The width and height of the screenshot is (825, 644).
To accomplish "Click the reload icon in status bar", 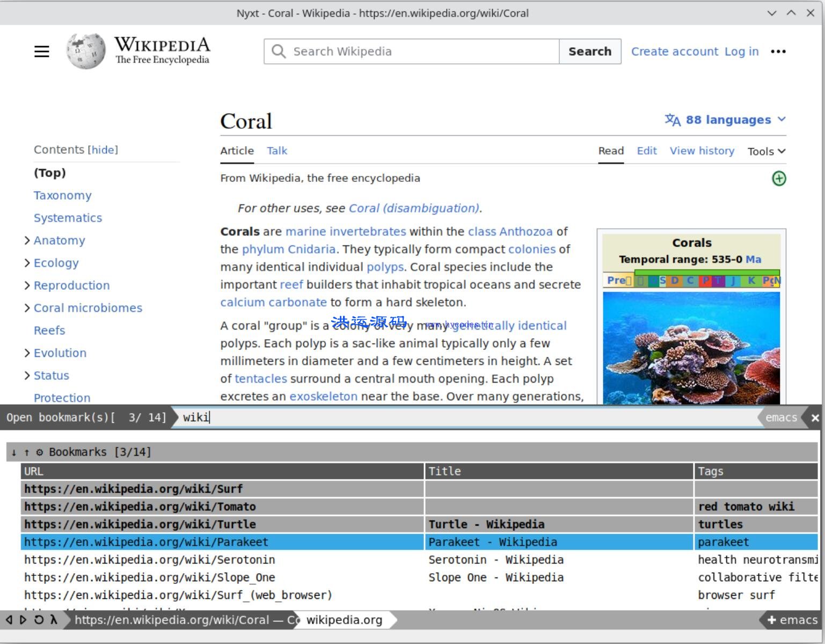I will point(39,620).
